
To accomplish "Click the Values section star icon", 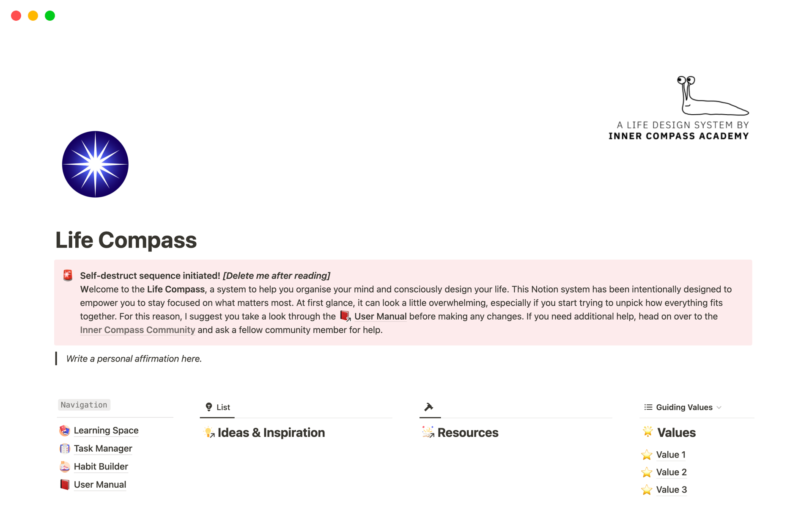I will pyautogui.click(x=648, y=433).
